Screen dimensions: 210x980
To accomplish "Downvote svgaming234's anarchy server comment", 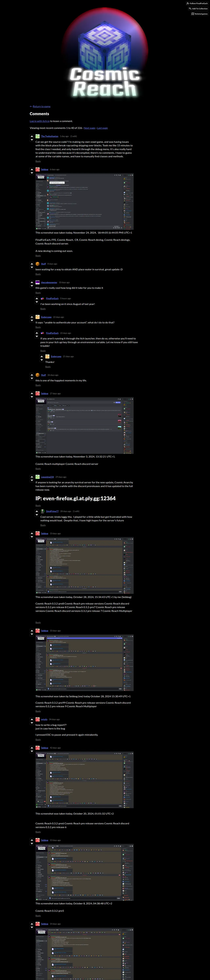I will point(32,481).
